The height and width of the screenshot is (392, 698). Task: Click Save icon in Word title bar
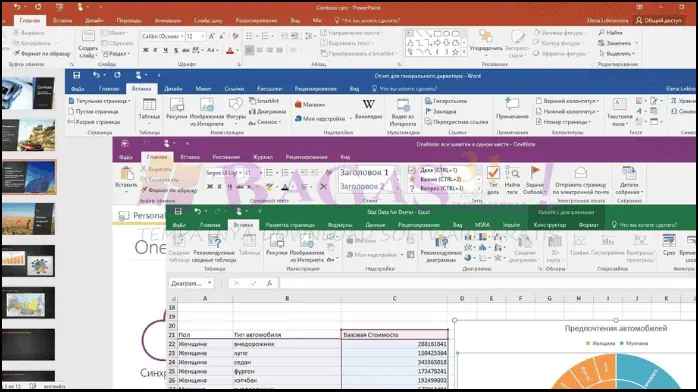pos(77,75)
